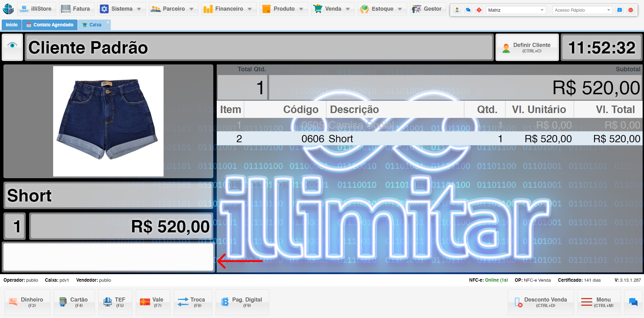This screenshot has width=644, height=318.
Task: Close the Caixa tab with the x
Action: [x=108, y=22]
